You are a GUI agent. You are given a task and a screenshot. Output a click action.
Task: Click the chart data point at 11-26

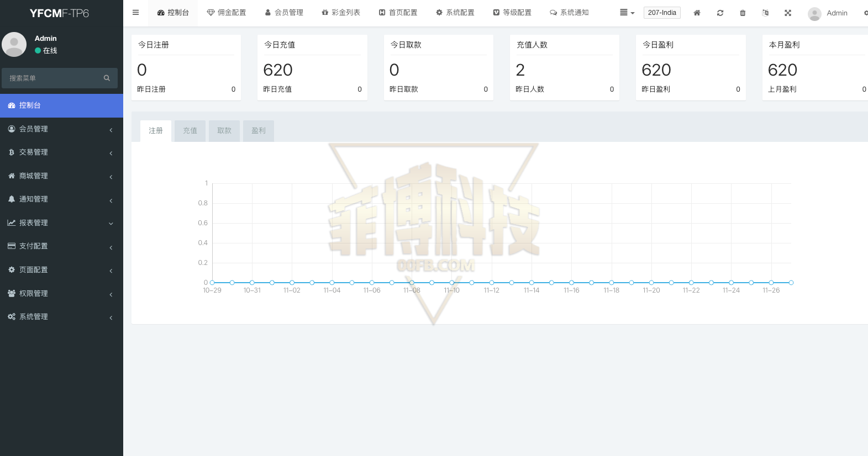(771, 283)
